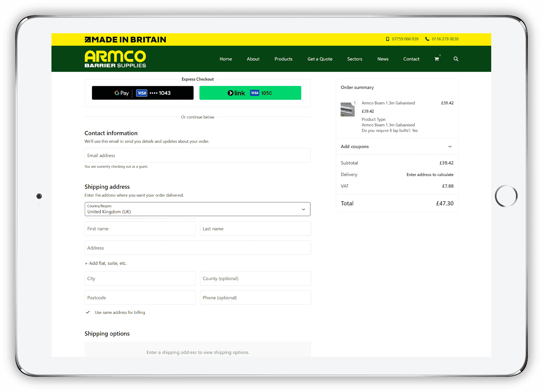
Task: Click the mobile phone number 07759 060 039
Action: [405, 39]
